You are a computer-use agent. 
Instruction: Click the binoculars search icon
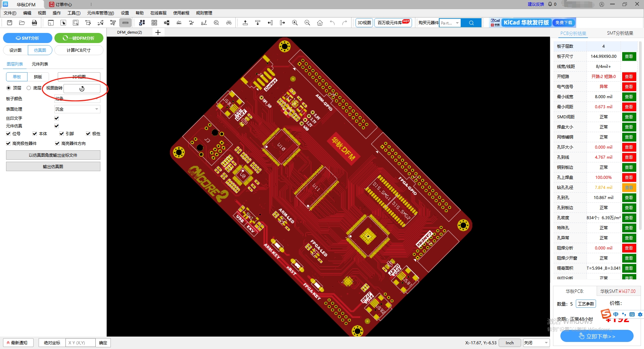[229, 23]
